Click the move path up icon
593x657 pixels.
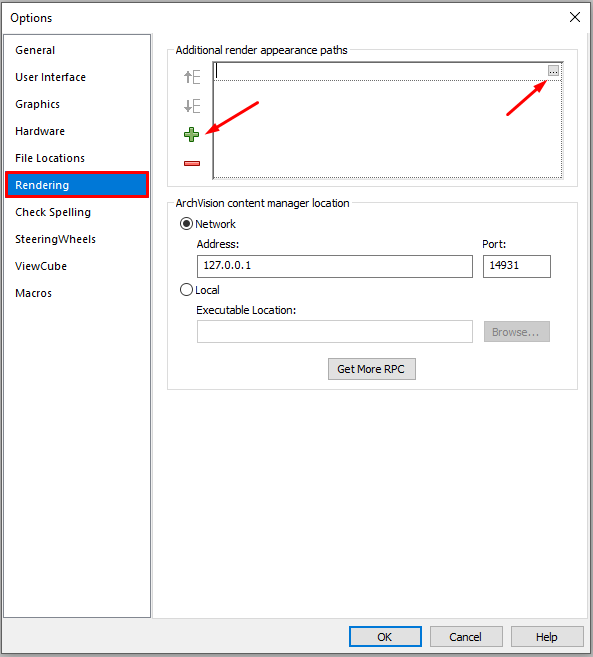[192, 77]
